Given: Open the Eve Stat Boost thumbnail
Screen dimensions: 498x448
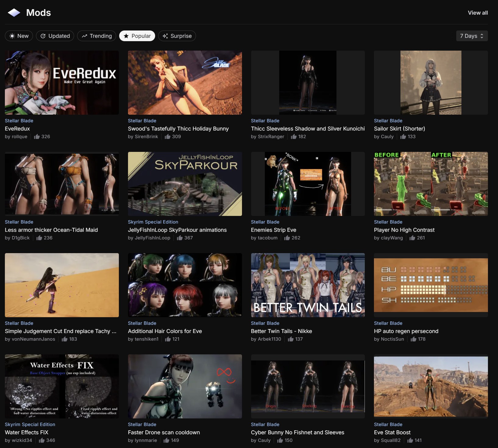Looking at the screenshot, I should pyautogui.click(x=431, y=386).
